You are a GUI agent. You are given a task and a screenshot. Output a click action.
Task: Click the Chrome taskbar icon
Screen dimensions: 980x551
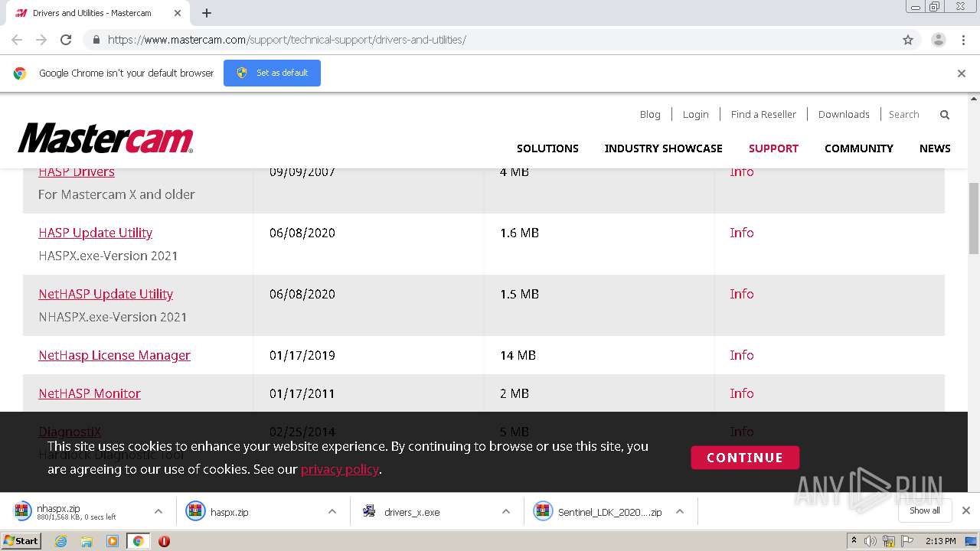(138, 541)
